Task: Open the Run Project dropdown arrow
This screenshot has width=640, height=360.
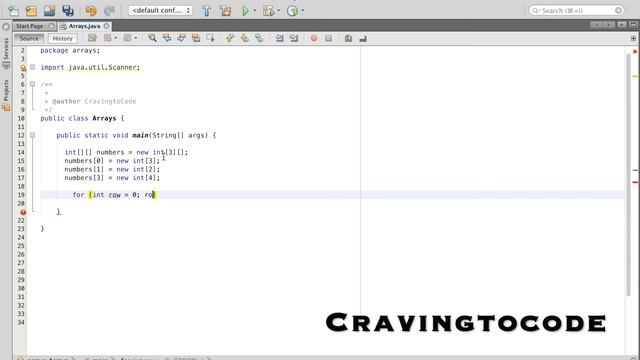Action: tap(255, 11)
